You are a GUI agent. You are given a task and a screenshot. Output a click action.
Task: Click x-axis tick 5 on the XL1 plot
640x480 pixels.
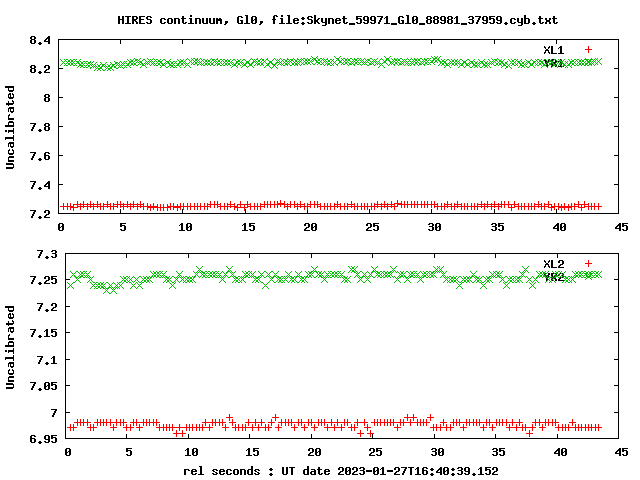coord(123,227)
